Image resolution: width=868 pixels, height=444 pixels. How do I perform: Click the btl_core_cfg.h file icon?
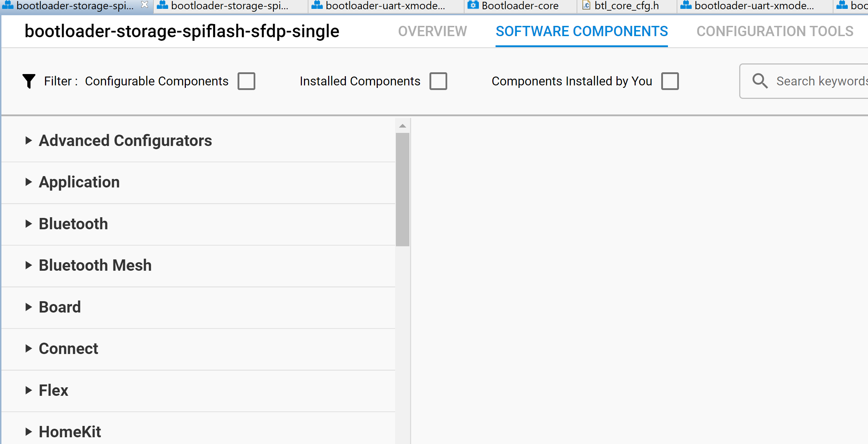[x=586, y=5]
